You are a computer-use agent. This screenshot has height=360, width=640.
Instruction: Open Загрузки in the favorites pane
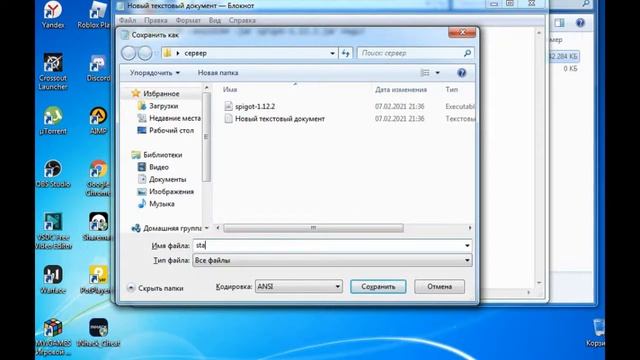158,106
